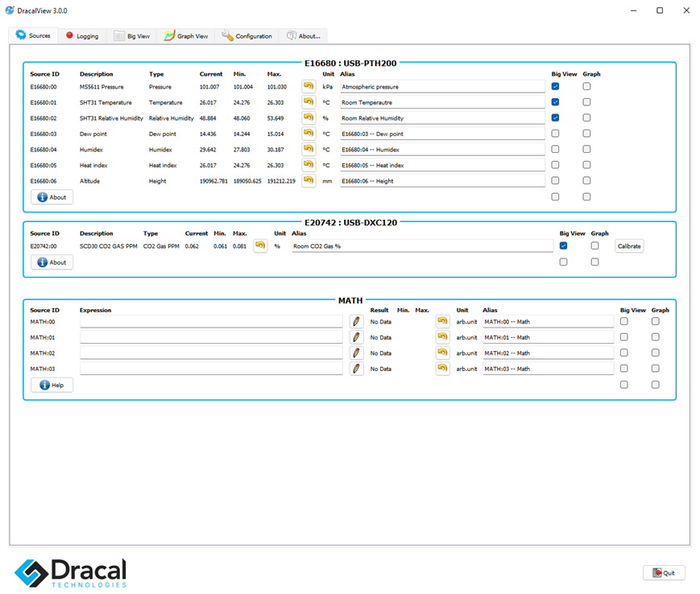Screen dimensions: 700x594
Task: Reset min/max for SCD30 CO2 Gas row
Action: [260, 245]
